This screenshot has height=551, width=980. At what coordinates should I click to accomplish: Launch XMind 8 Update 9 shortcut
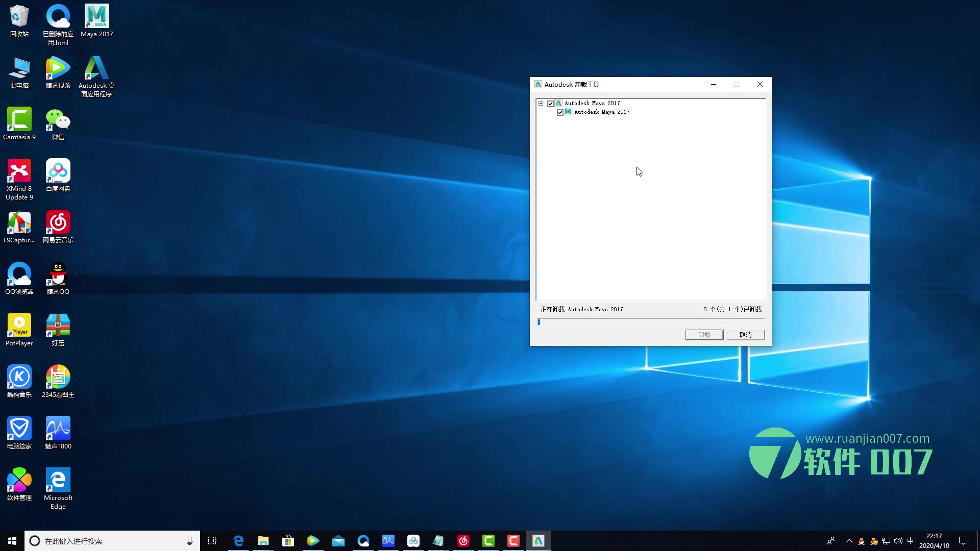tap(19, 180)
